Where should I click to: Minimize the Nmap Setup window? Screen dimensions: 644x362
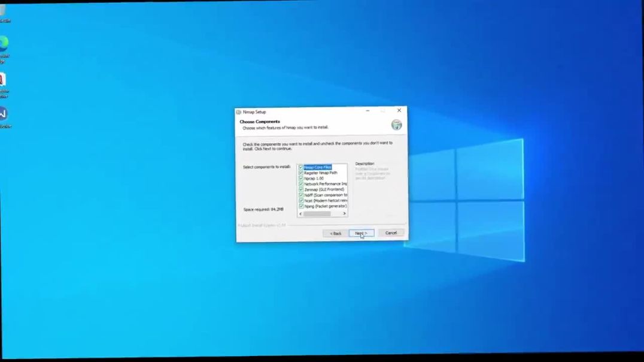click(367, 111)
